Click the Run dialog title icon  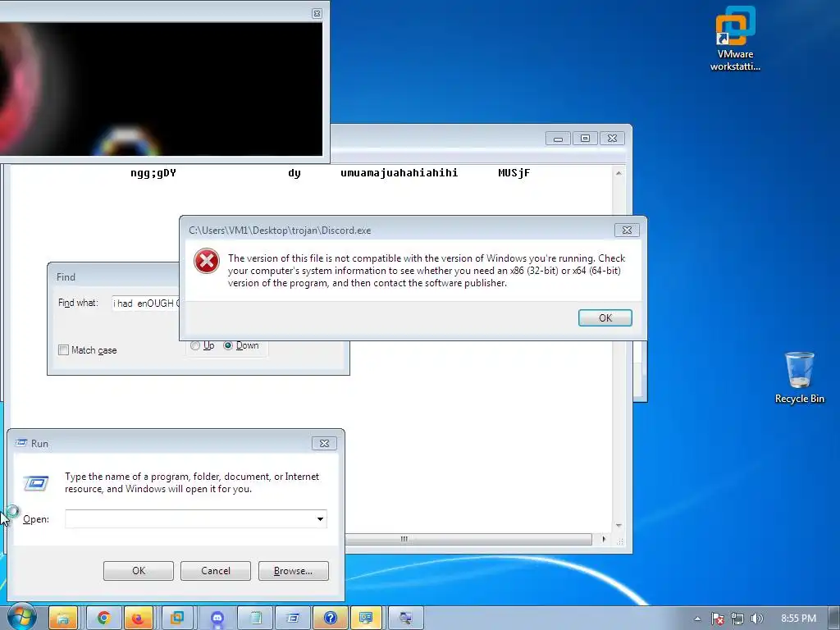pos(21,443)
